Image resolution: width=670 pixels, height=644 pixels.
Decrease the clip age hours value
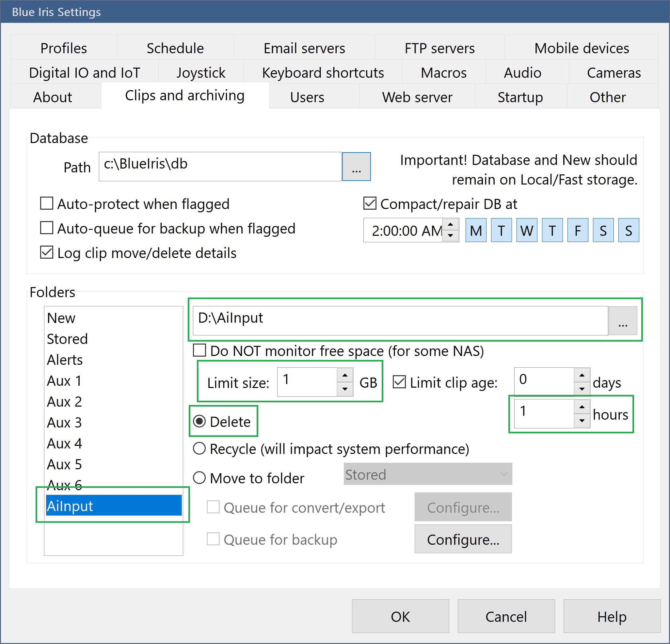(582, 420)
